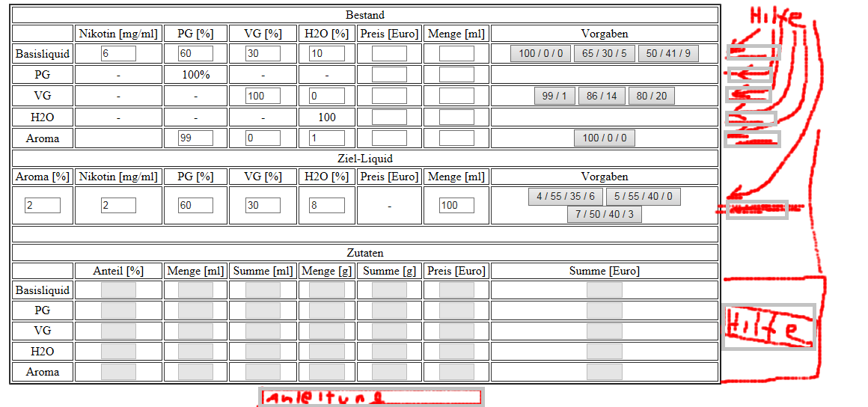Image resolution: width=868 pixels, height=407 pixels.
Task: Select the 86 / 14 VG preset
Action: click(x=602, y=96)
